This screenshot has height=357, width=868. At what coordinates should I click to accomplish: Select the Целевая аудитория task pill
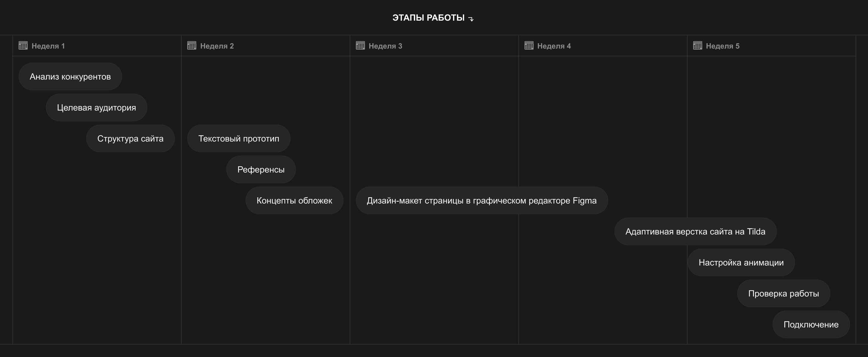pos(96,107)
